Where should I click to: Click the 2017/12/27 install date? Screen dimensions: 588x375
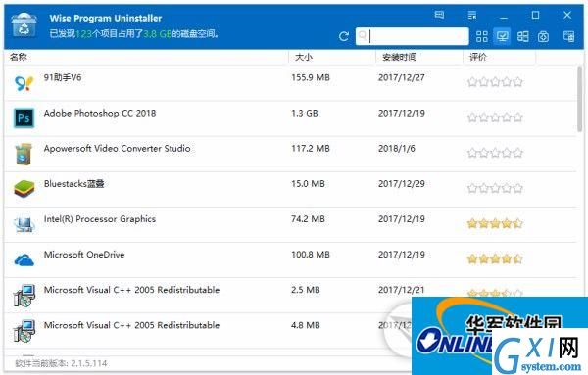click(x=401, y=77)
